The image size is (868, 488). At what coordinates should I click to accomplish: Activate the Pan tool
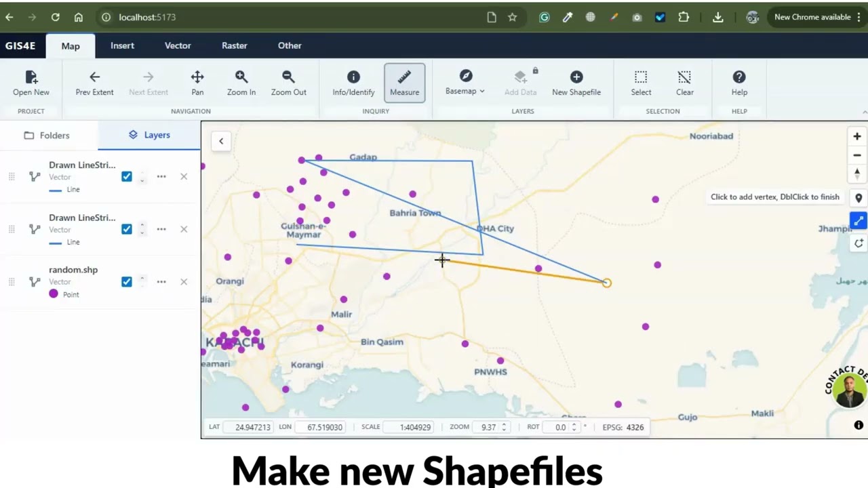(x=197, y=83)
